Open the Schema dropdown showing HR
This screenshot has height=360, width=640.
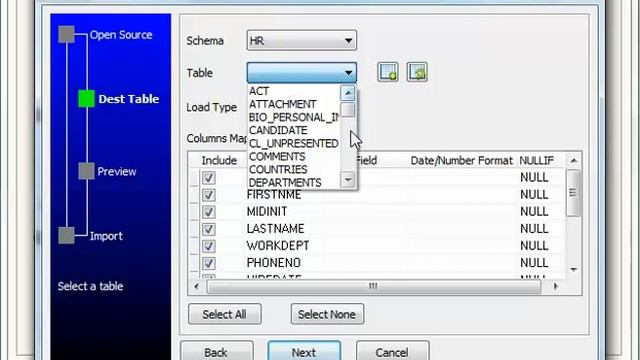point(302,40)
